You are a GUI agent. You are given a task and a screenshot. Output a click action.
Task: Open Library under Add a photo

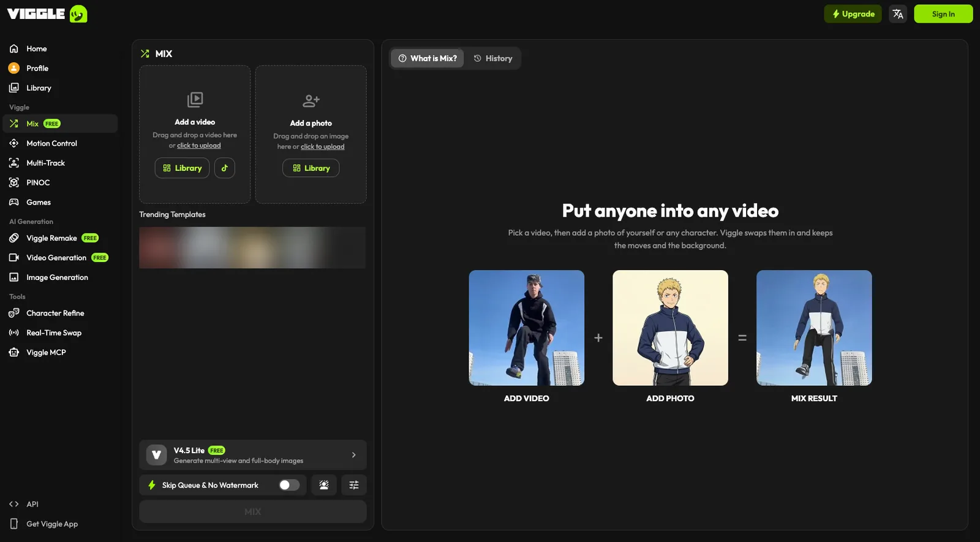[311, 168]
